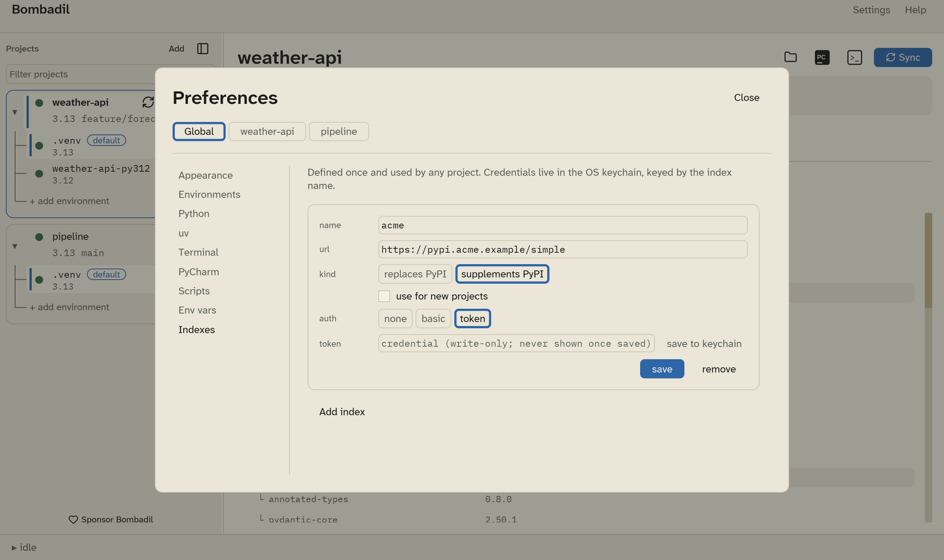Save the acme index
Image resolution: width=944 pixels, height=560 pixels.
pos(662,369)
